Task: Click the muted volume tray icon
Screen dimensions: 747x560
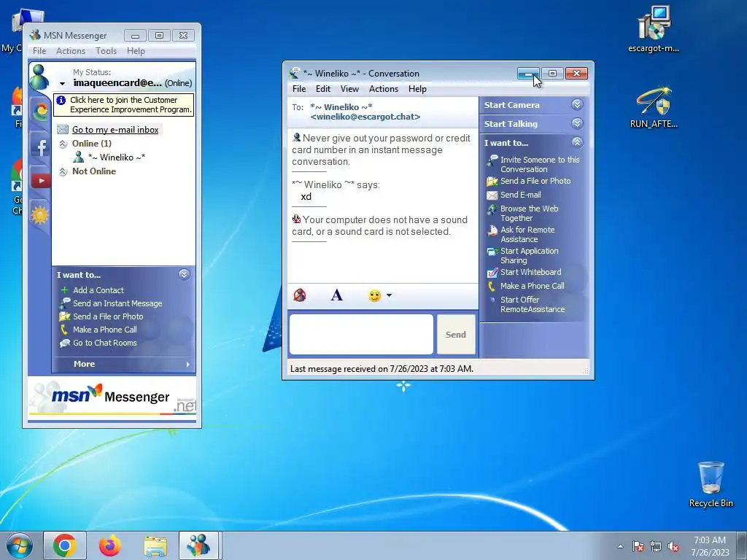Action: [673, 547]
